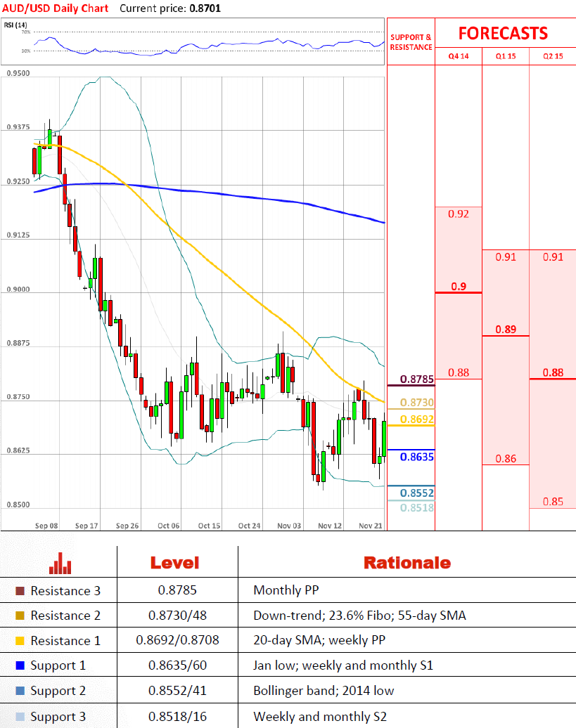Click the 0.9000 price axis label
Viewport: 576px width, 728px height.
[18, 290]
